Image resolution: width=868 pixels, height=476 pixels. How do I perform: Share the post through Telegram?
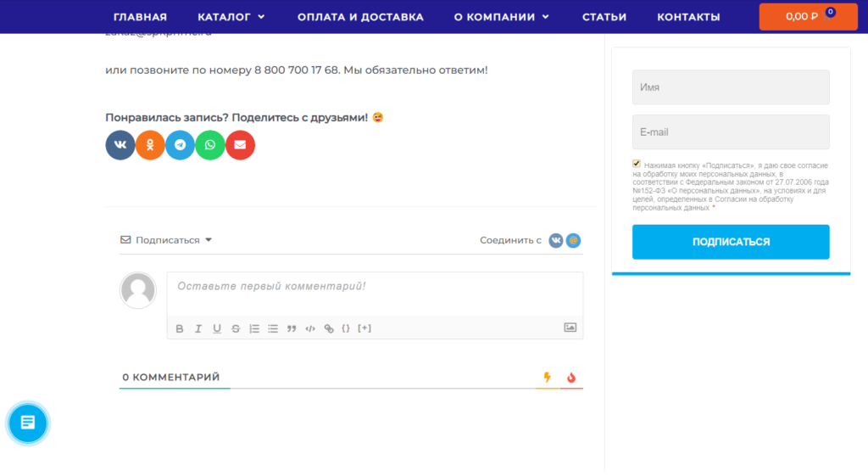click(x=180, y=145)
